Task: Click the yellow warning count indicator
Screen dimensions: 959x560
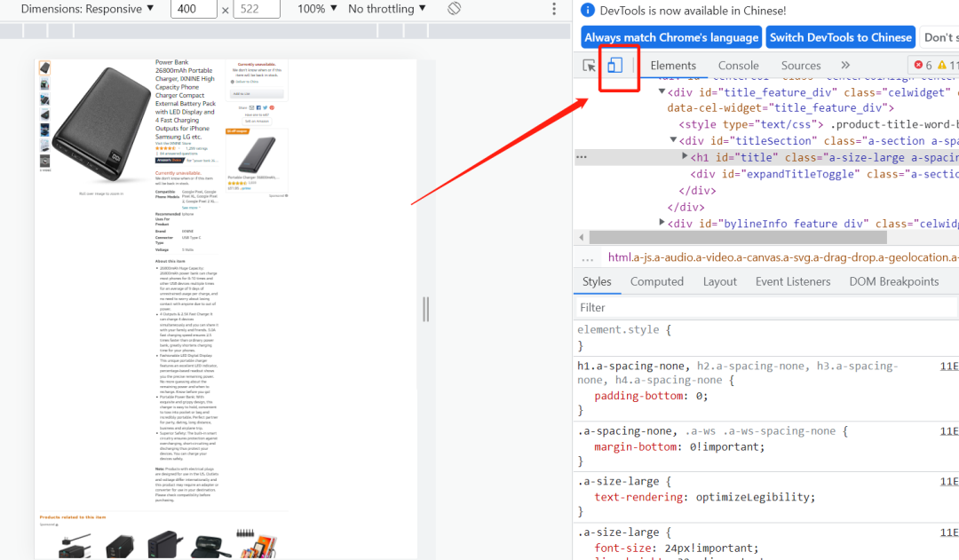Action: (947, 65)
